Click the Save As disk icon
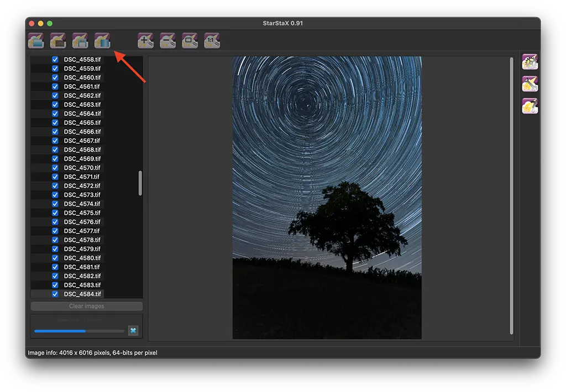This screenshot has height=392, width=566. point(80,40)
